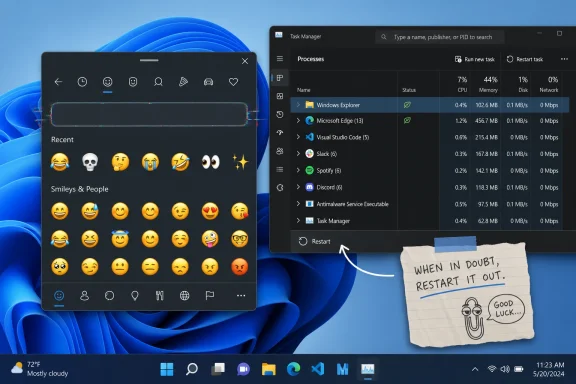Viewport: 576px width, 384px height.
Task: Pick the eyes emoji in Recent
Action: 210,162
